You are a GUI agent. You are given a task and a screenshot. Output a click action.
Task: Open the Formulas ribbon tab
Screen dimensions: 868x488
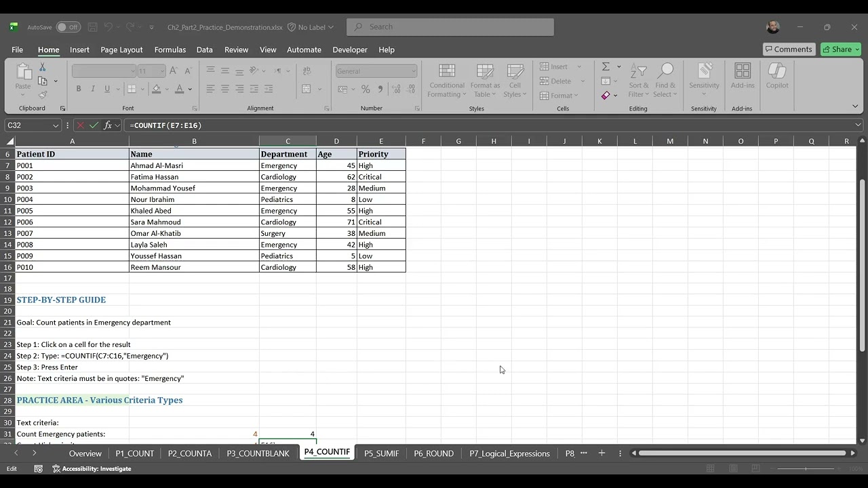click(170, 49)
